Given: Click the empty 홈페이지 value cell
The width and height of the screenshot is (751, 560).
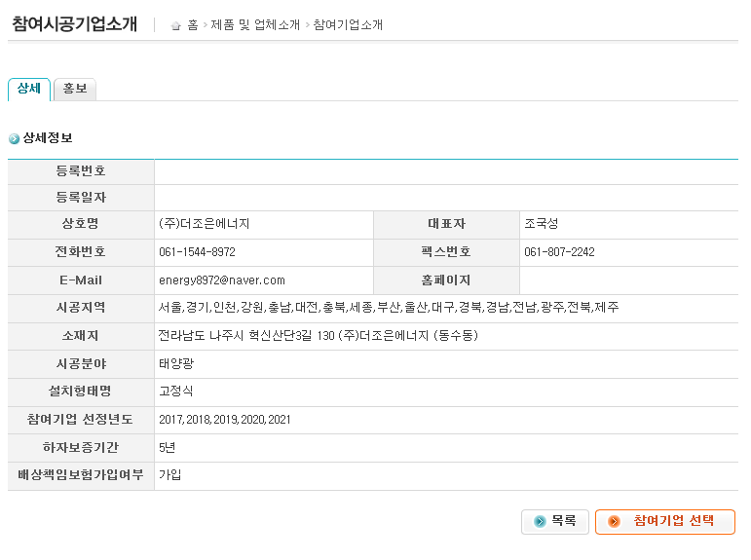Looking at the screenshot, I should click(x=629, y=280).
